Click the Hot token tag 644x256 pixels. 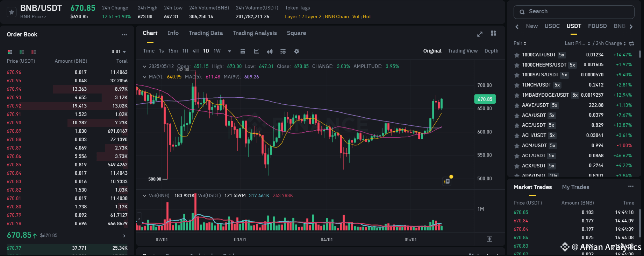[x=367, y=16]
